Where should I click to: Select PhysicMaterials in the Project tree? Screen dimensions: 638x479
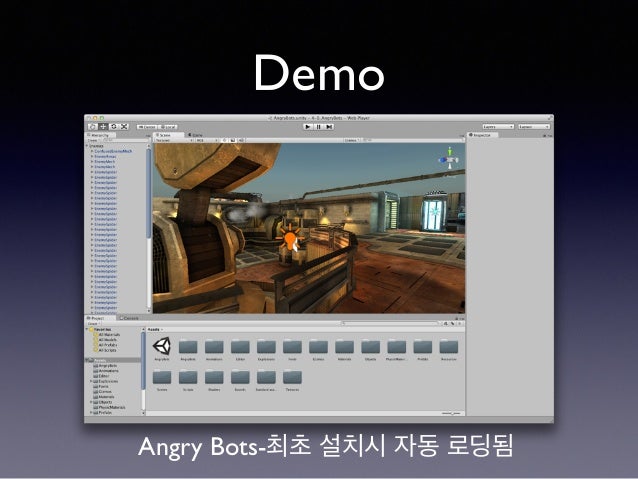click(109, 407)
